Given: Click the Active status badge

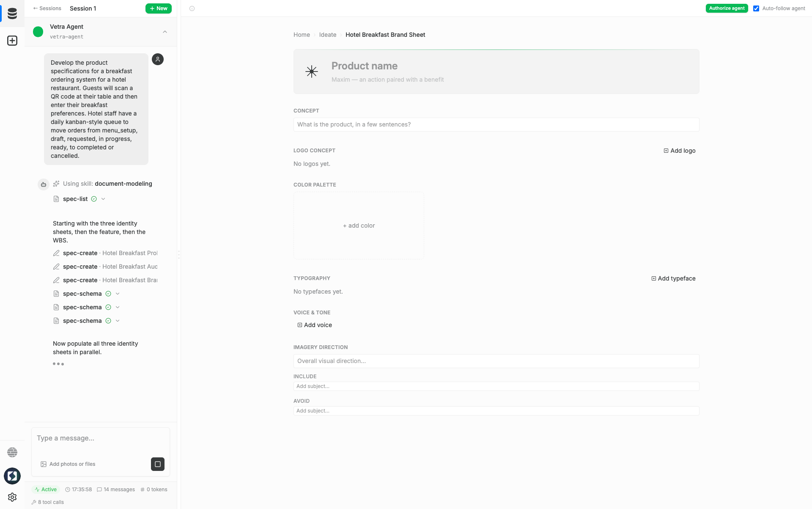Looking at the screenshot, I should [x=46, y=490].
